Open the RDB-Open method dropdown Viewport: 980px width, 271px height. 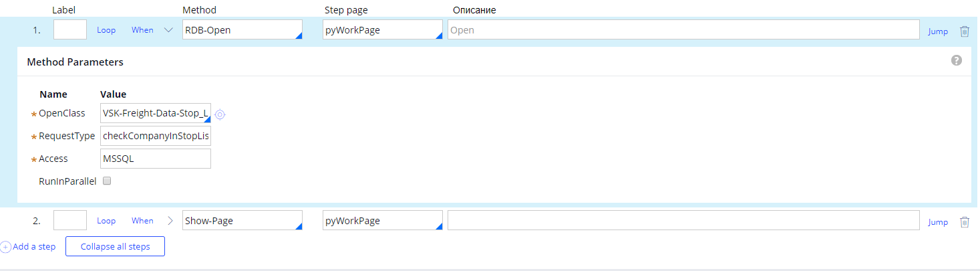point(299,36)
